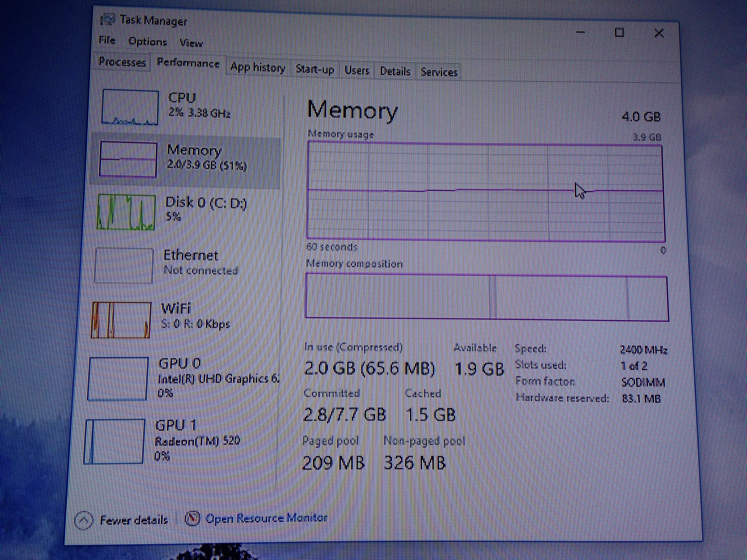
Task: Click the 1.9 GB available value
Action: tap(479, 369)
